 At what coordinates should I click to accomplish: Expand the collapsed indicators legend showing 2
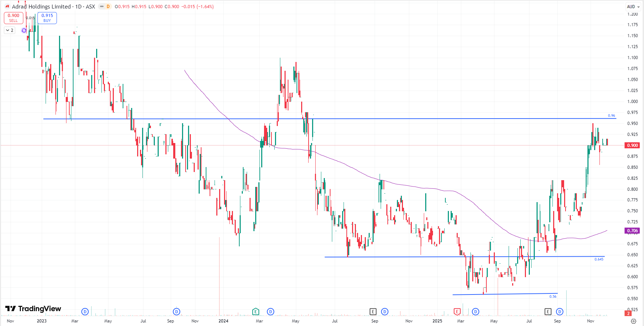(x=10, y=30)
